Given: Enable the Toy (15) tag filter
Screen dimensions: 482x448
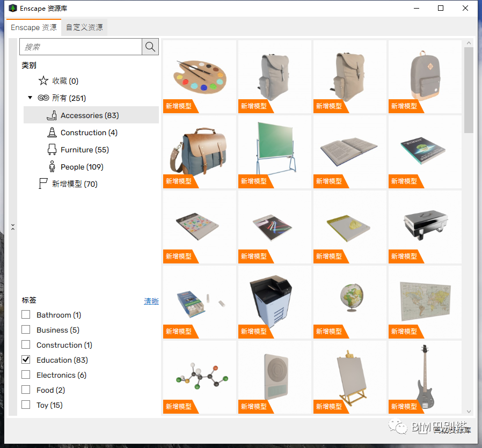Looking at the screenshot, I should (x=26, y=405).
